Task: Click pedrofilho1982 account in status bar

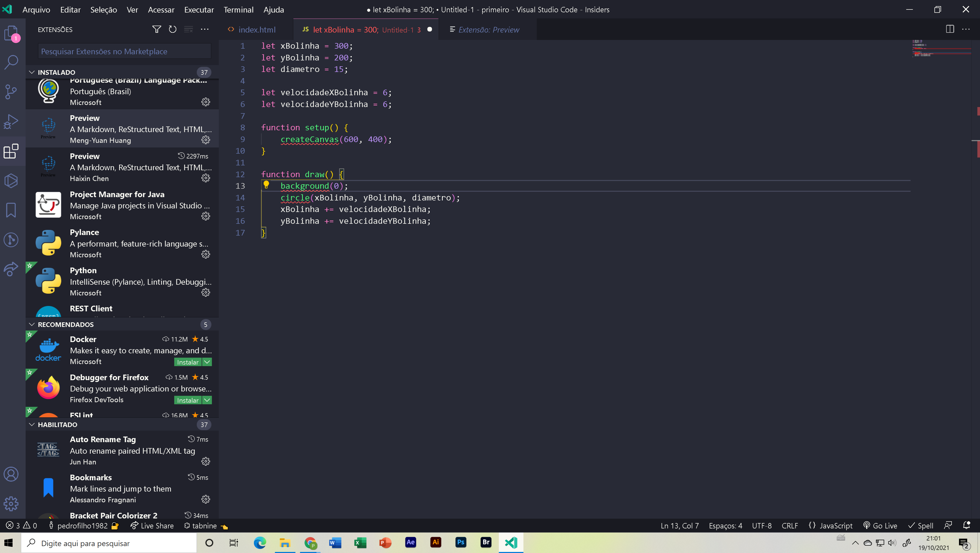Action: (84, 526)
